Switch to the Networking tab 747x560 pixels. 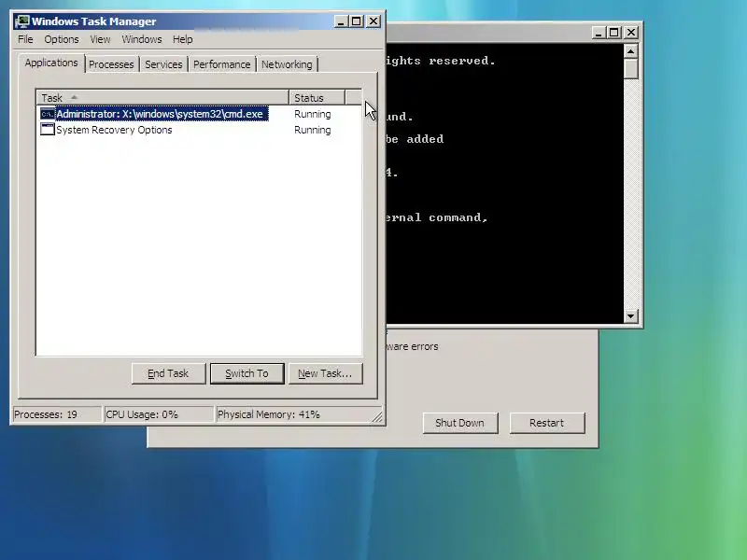[287, 64]
